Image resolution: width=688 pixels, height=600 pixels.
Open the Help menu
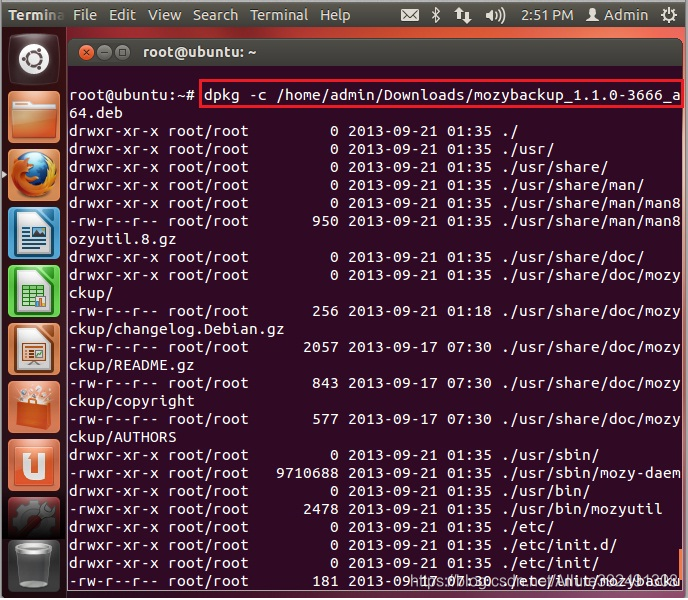click(335, 16)
